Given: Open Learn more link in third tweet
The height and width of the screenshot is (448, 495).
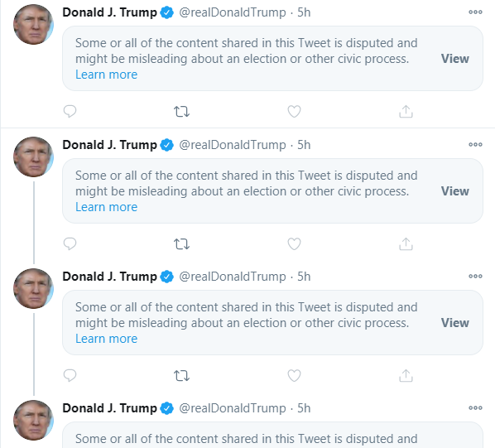Looking at the screenshot, I should (107, 339).
